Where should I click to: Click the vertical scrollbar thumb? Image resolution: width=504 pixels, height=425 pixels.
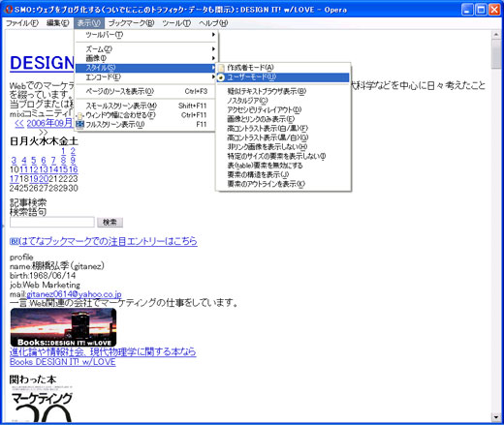[496, 53]
